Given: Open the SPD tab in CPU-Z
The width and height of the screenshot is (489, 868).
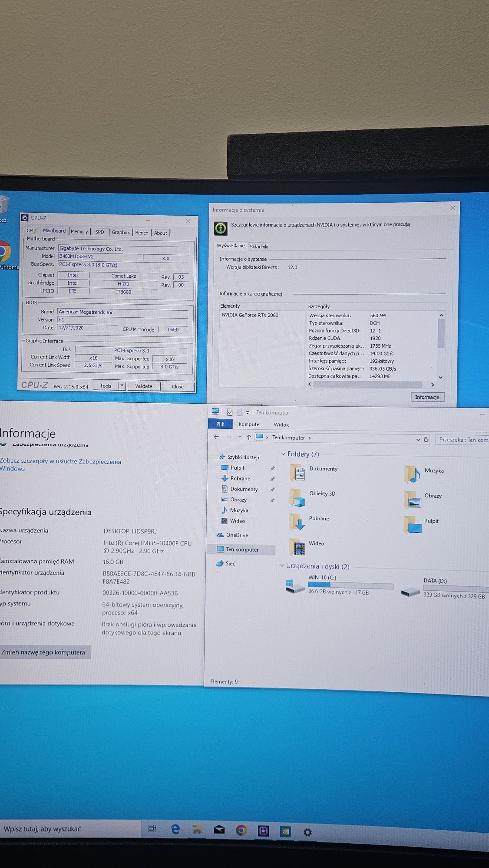Looking at the screenshot, I should click(99, 232).
